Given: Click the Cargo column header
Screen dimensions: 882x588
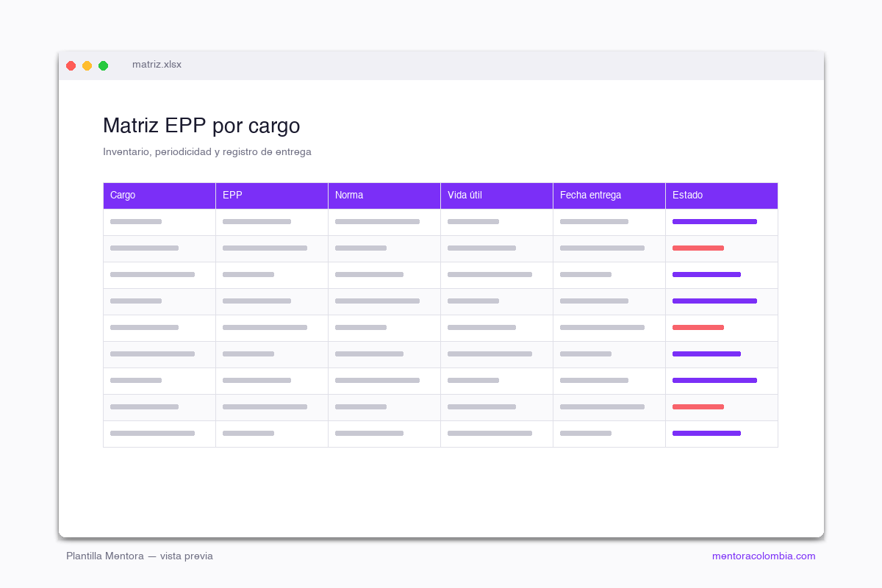Looking at the screenshot, I should tap(159, 196).
